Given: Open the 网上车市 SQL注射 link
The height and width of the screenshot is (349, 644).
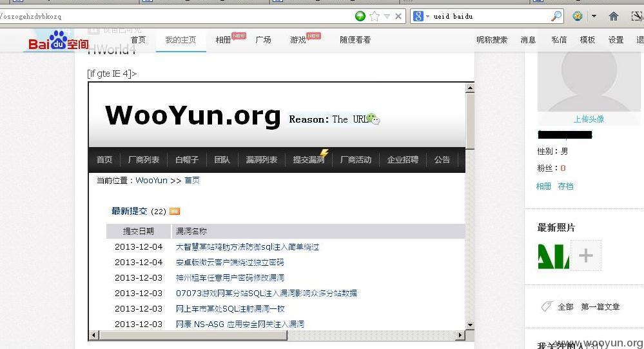Looking at the screenshot, I should [x=230, y=309].
